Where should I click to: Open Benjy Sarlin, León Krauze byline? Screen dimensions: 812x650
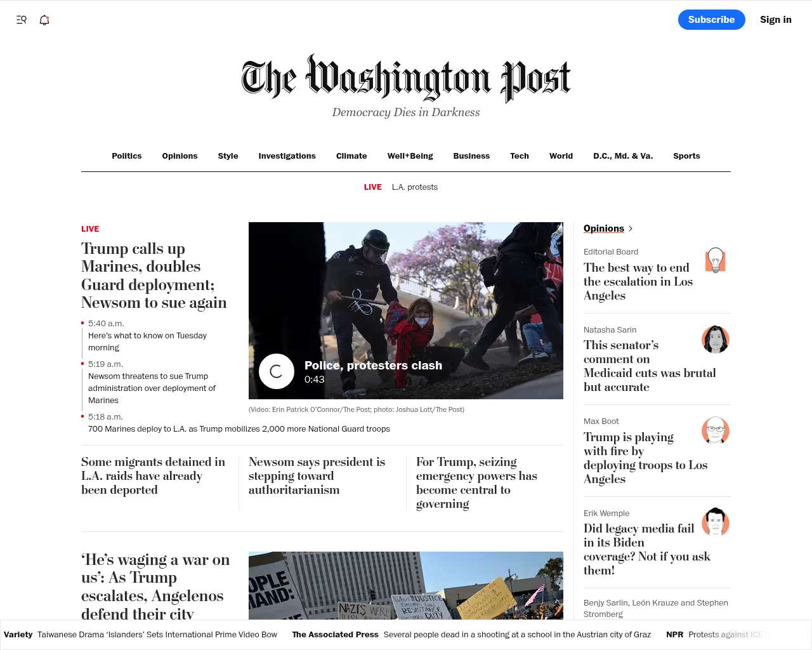pyautogui.click(x=656, y=608)
